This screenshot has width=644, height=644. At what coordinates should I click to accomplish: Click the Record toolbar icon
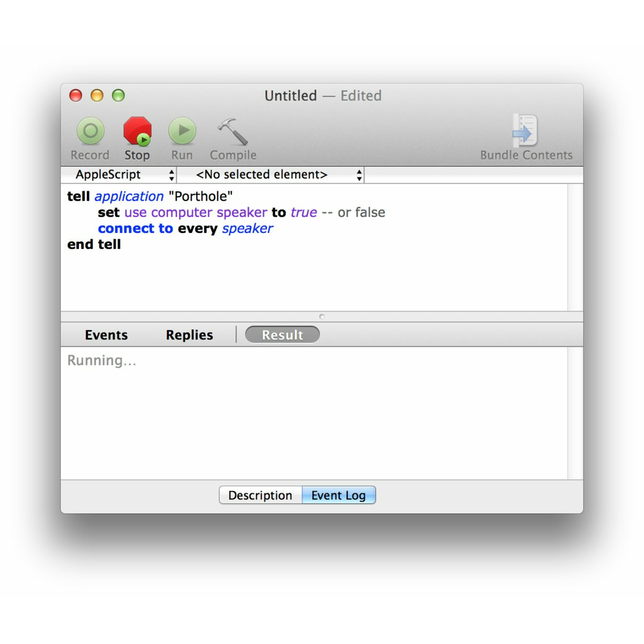(x=91, y=131)
